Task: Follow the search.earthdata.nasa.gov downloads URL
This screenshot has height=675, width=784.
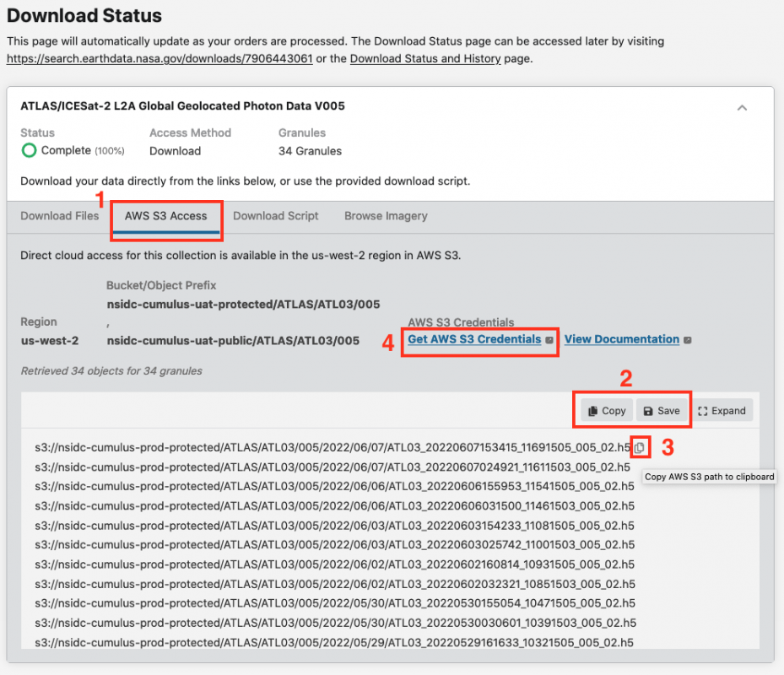Action: click(156, 58)
